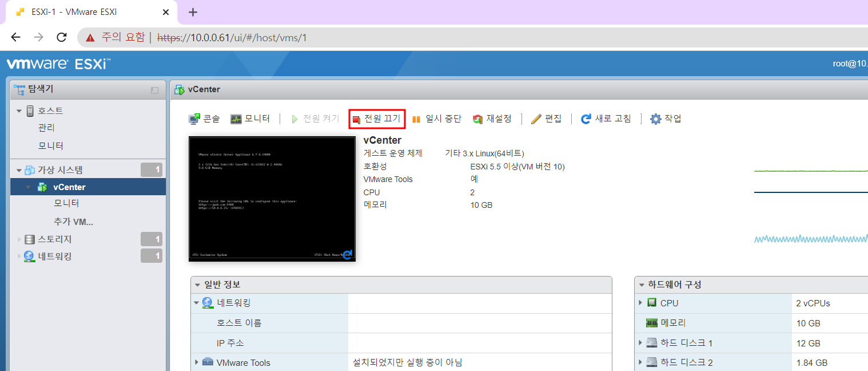Click the '1.84 GB' disk size value
This screenshot has width=868, height=371.
click(811, 362)
